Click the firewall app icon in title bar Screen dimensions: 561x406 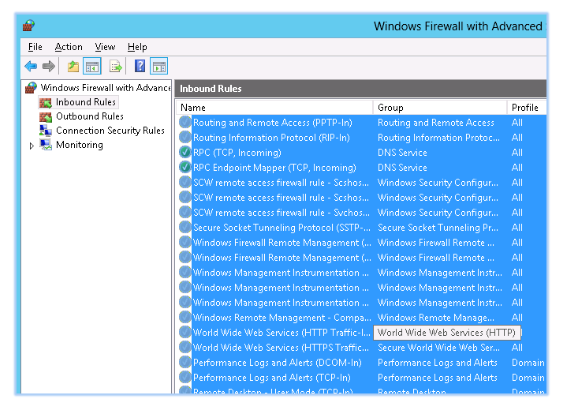pos(29,25)
